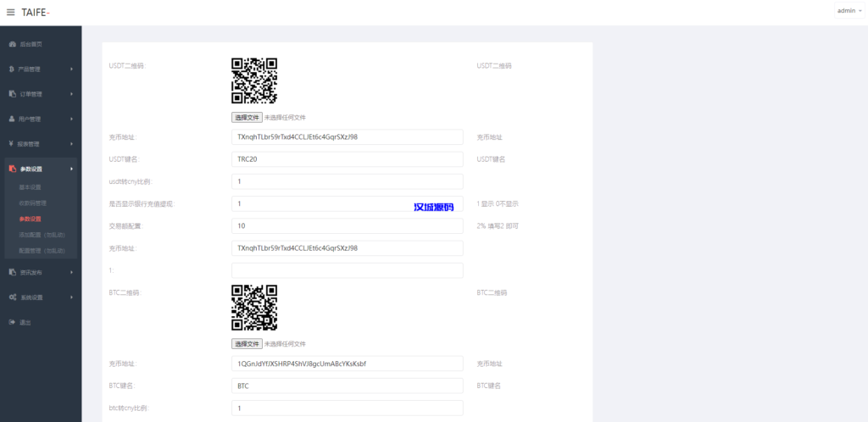Click the gears icon for 系统设置
Image resolution: width=868 pixels, height=422 pixels.
12,297
